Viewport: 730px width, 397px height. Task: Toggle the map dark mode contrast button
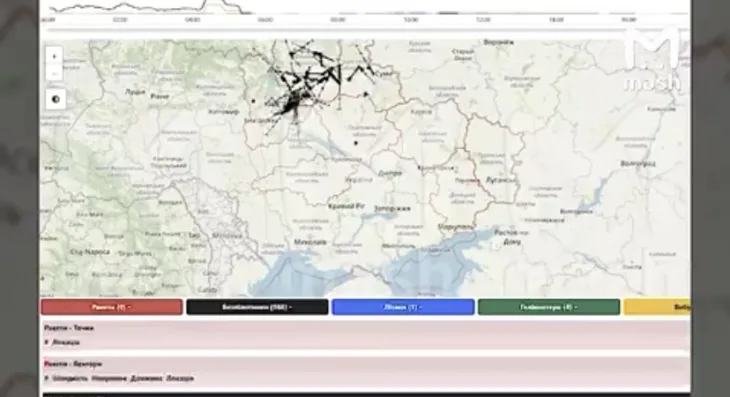[x=55, y=99]
